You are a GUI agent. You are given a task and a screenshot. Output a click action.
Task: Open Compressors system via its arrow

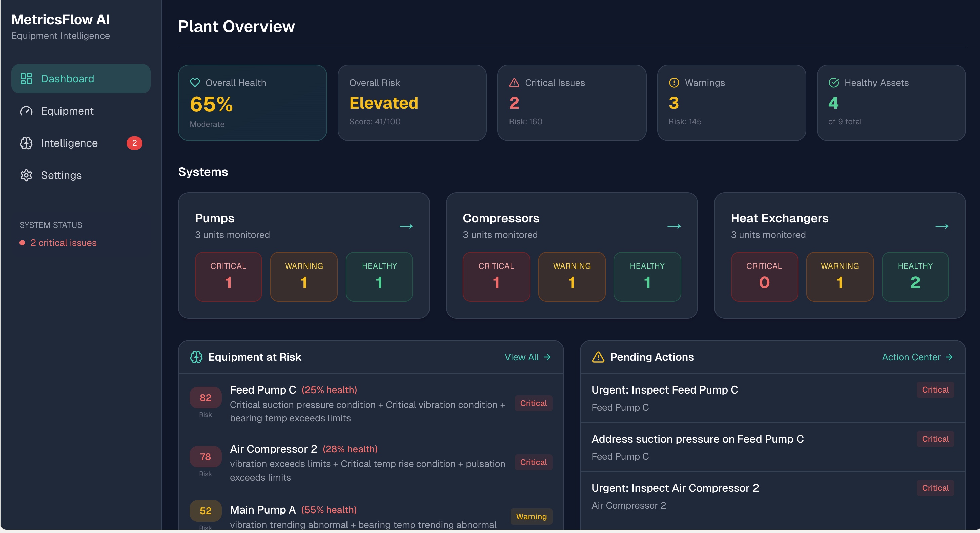click(x=674, y=227)
